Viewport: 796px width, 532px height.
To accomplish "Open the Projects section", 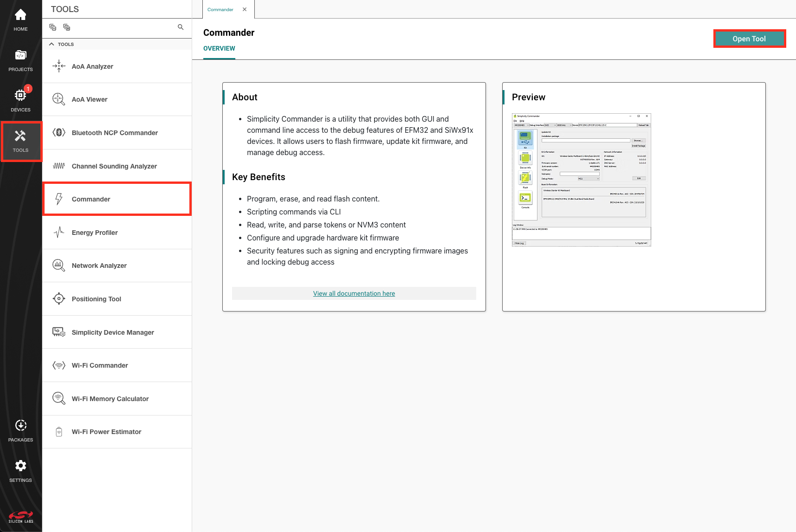I will click(20, 60).
